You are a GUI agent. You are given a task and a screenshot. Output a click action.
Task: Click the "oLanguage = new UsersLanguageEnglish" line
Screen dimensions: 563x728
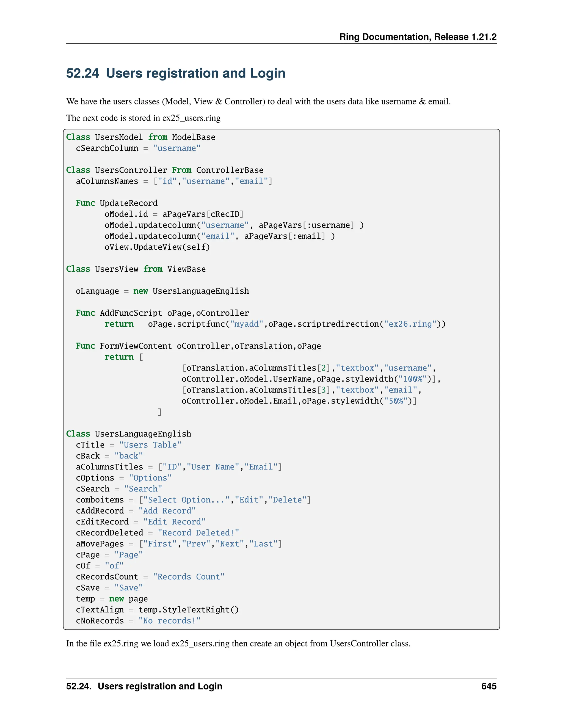tap(162, 291)
